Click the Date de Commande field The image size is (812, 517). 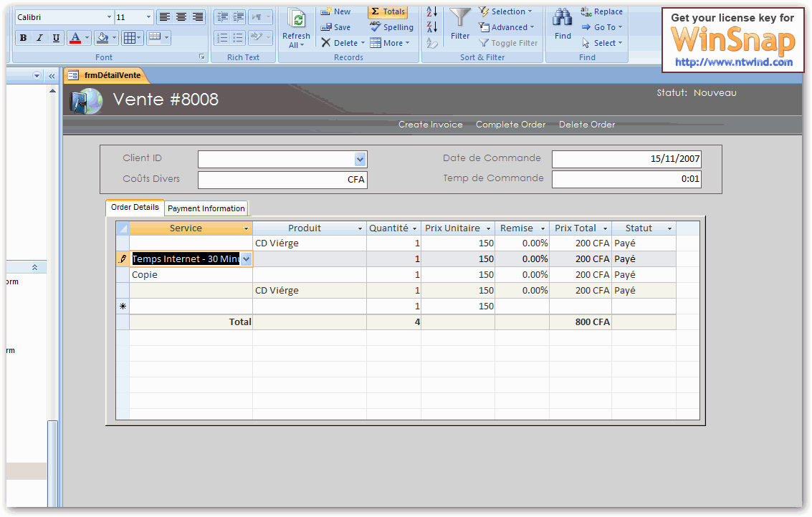click(x=626, y=159)
